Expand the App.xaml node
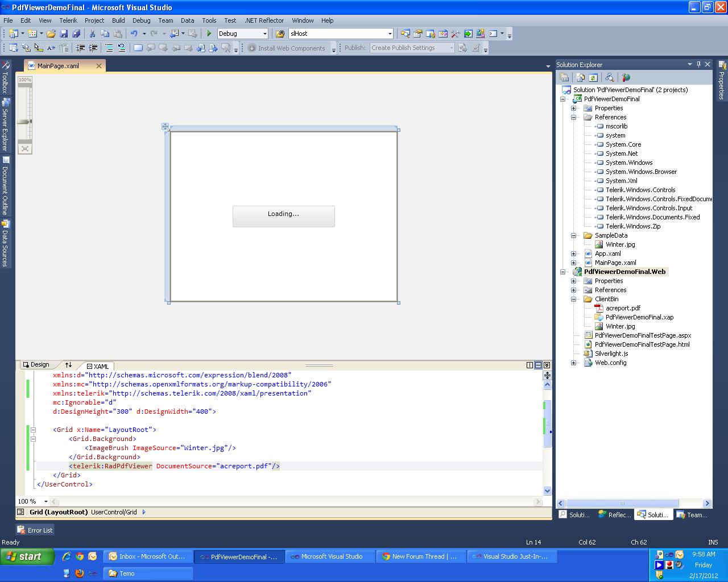 click(x=573, y=253)
